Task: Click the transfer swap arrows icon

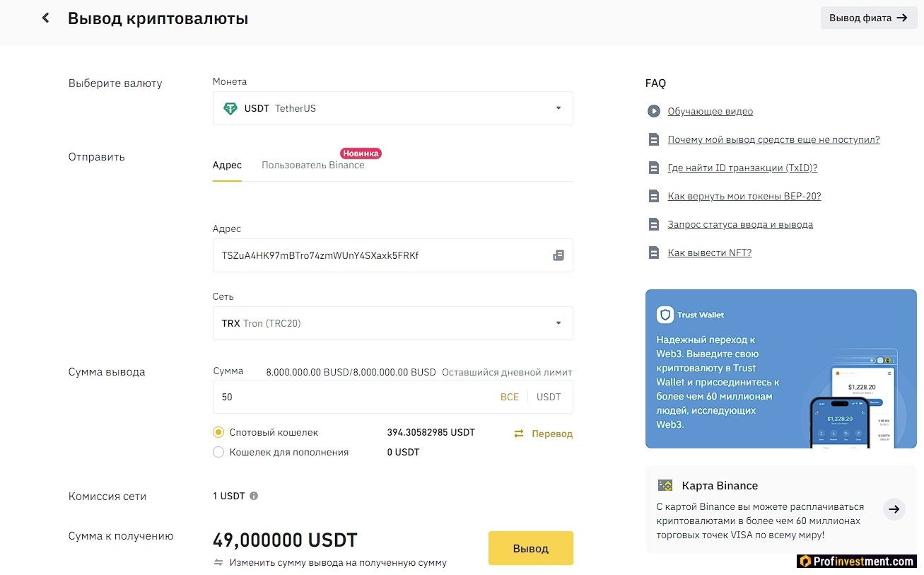Action: click(519, 434)
